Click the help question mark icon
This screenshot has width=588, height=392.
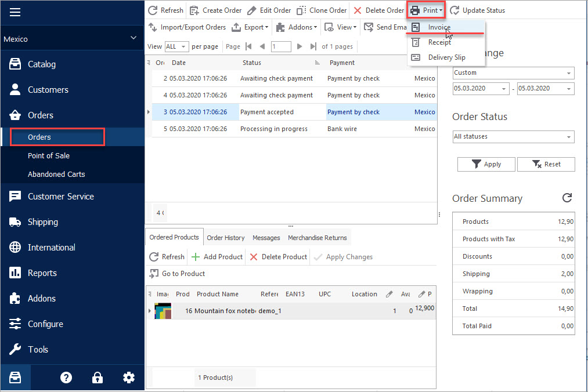click(66, 378)
